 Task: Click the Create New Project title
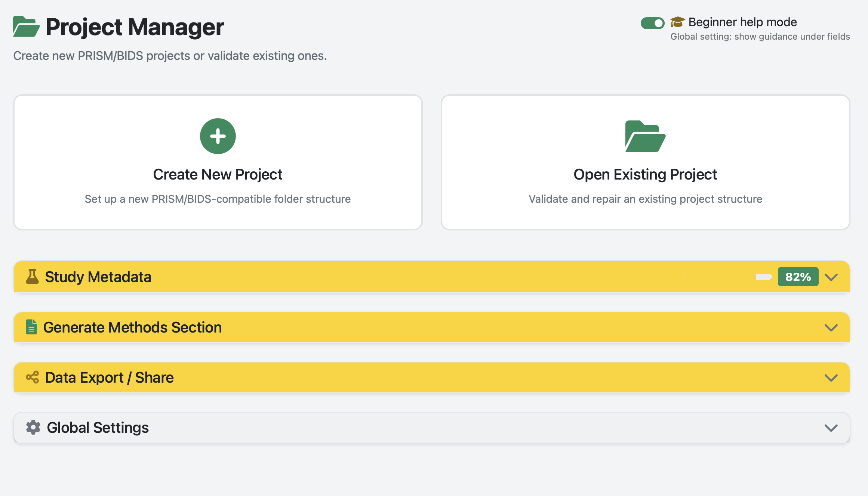(x=218, y=175)
